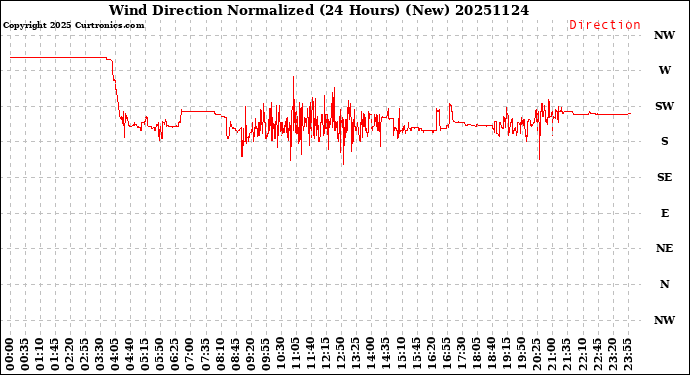The height and width of the screenshot is (375, 690).
Task: Click the red 'Direction' legend label
Action: (x=605, y=25)
